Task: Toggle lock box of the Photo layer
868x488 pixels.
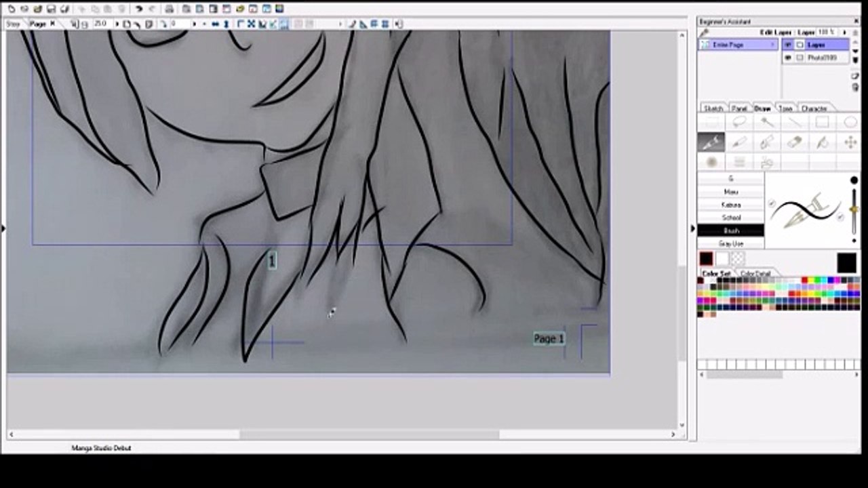Action: (x=800, y=58)
